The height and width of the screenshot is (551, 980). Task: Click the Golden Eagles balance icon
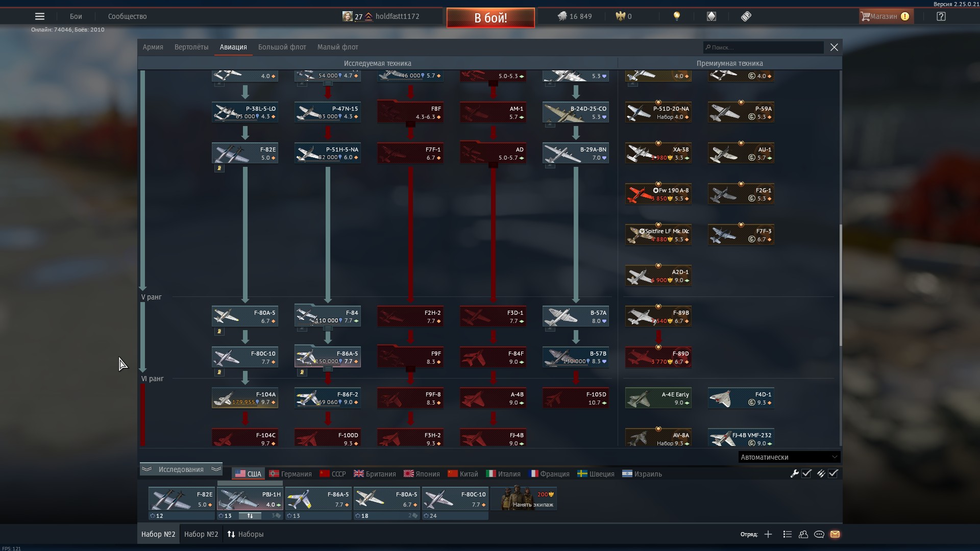620,16
